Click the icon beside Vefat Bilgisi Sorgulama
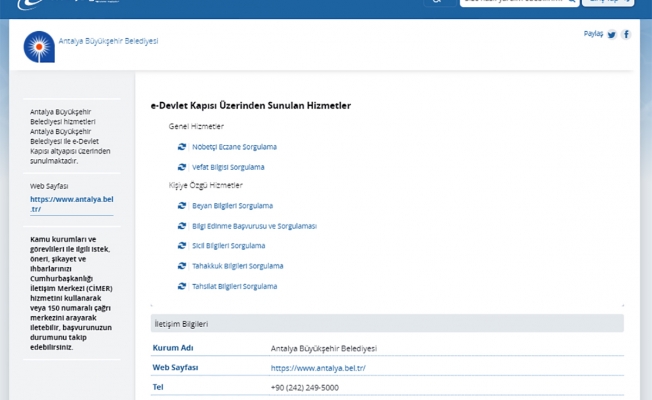The image size is (652, 400). coord(182,167)
